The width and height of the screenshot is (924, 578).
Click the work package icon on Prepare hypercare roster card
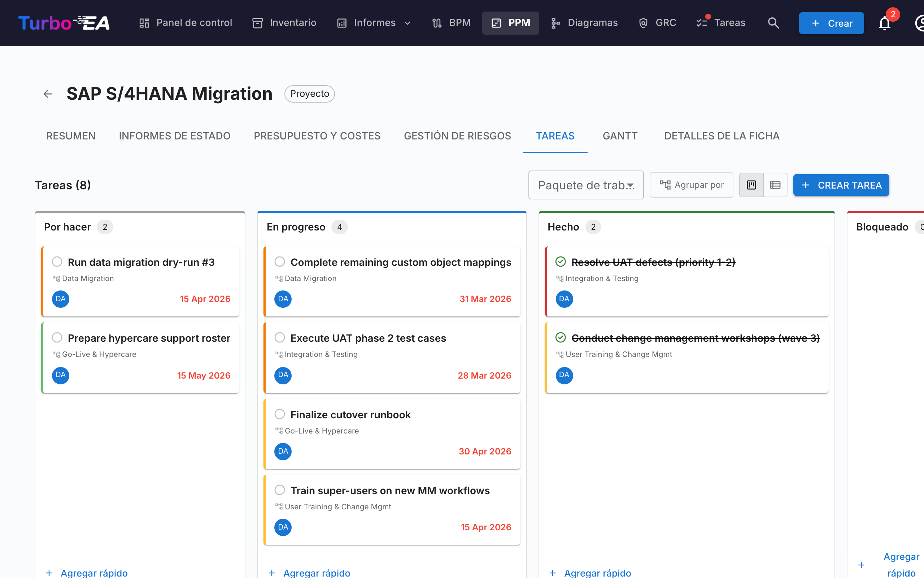coord(56,354)
